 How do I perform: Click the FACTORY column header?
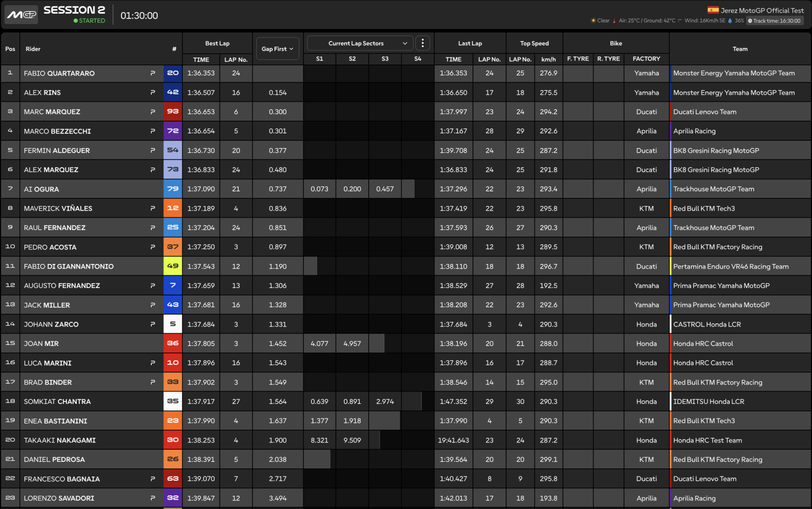(x=646, y=59)
